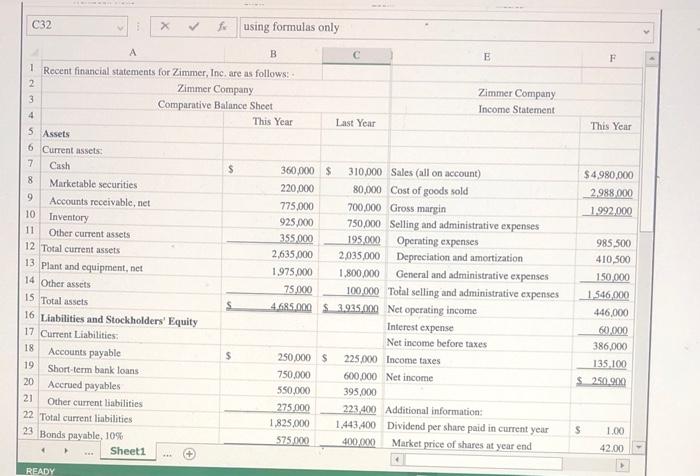The width and height of the screenshot is (700, 476).
Task: Select 'Dividend per share paid in current year' cell
Action: [x=467, y=428]
